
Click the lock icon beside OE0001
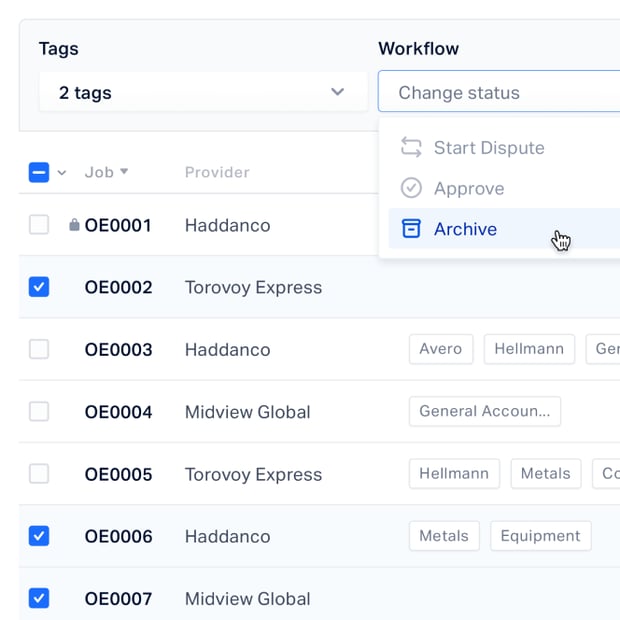click(x=74, y=225)
